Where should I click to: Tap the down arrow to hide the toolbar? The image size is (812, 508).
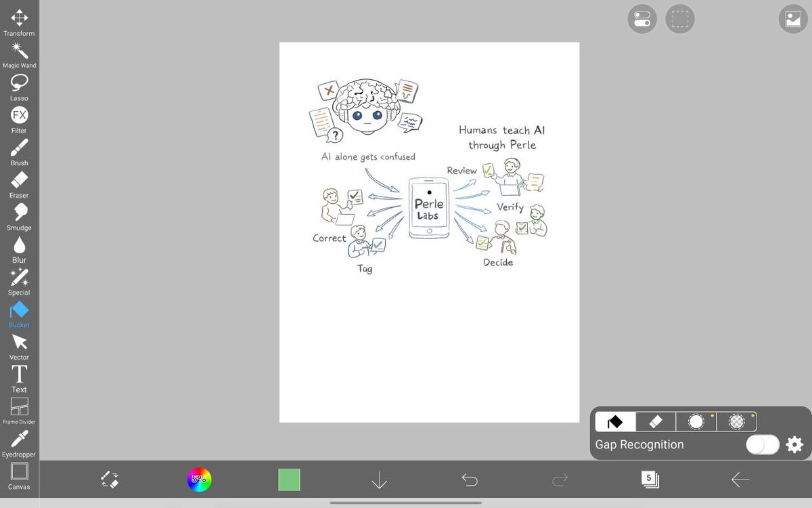click(379, 480)
